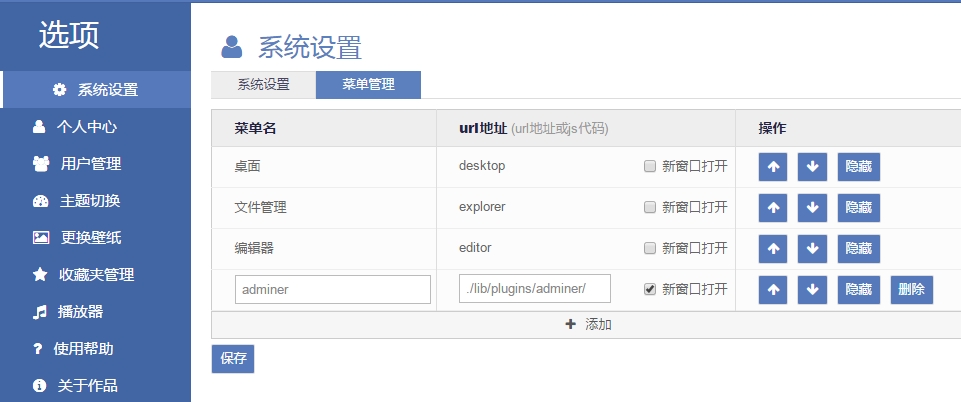Click the question mark icon beside 使用帮助

(38, 349)
